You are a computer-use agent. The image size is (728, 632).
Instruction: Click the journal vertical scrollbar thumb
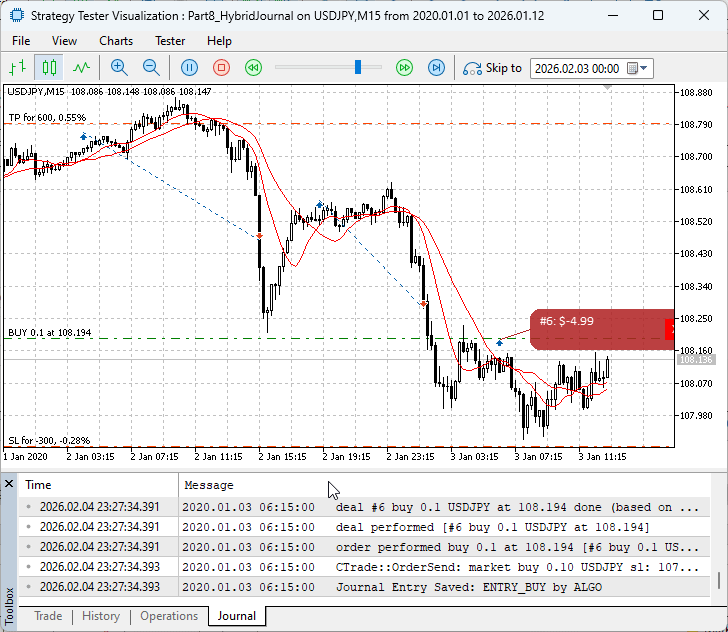[719, 580]
